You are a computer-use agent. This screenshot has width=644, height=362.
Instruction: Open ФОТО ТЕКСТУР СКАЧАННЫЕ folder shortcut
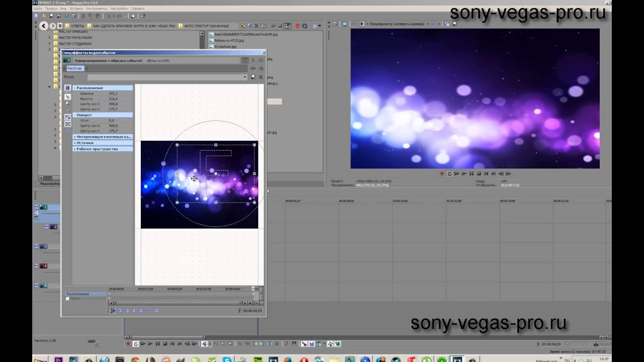pos(203,26)
